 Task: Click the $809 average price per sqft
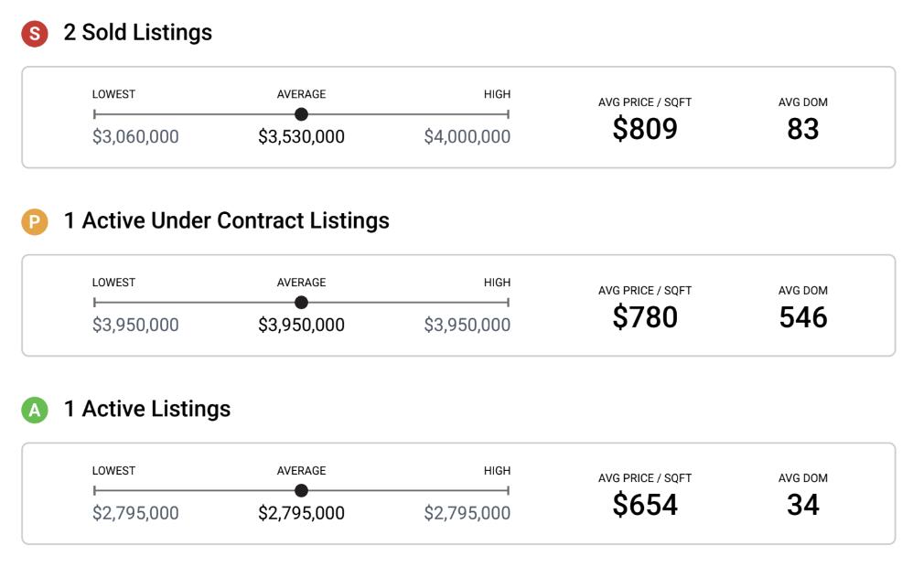[645, 129]
